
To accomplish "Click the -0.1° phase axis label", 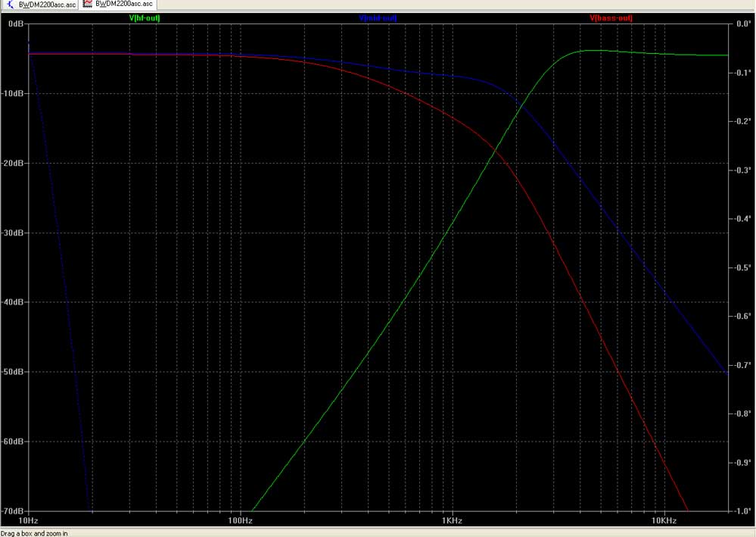I will (x=742, y=73).
